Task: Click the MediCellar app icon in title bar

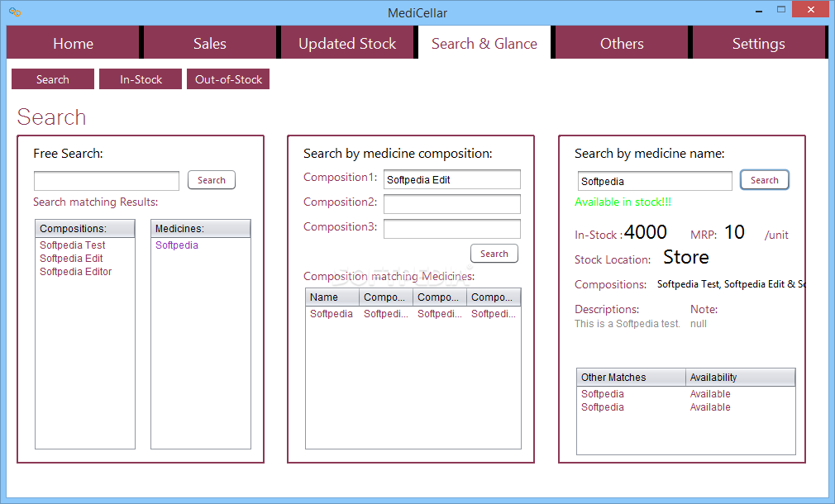Action: coord(15,12)
